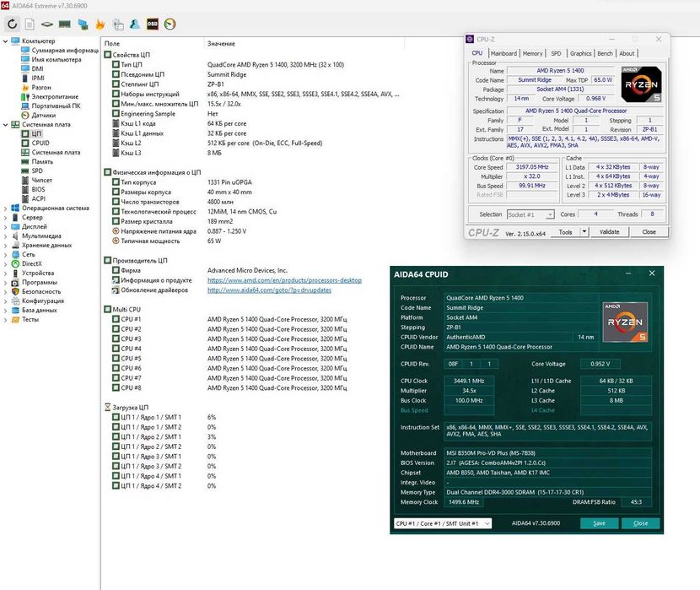This screenshot has width=700, height=590.
Task: Expand the Мультимедиа tree node
Action: 5,236
